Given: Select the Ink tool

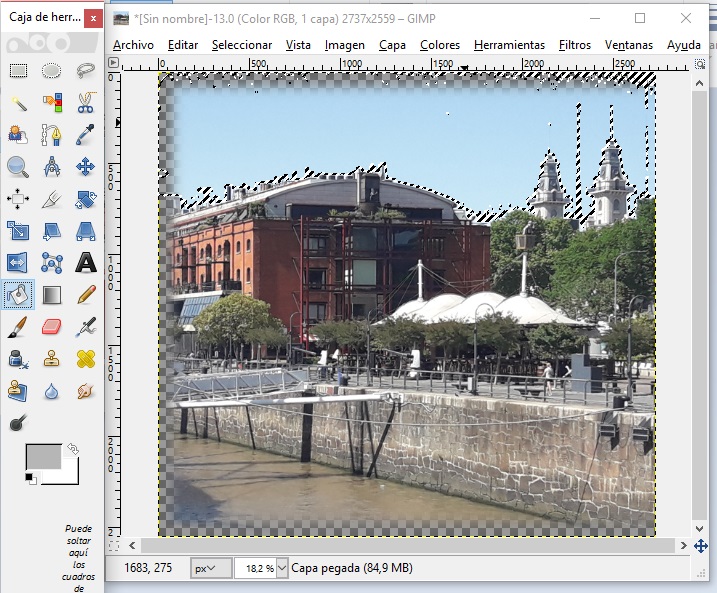Looking at the screenshot, I should pos(18,359).
